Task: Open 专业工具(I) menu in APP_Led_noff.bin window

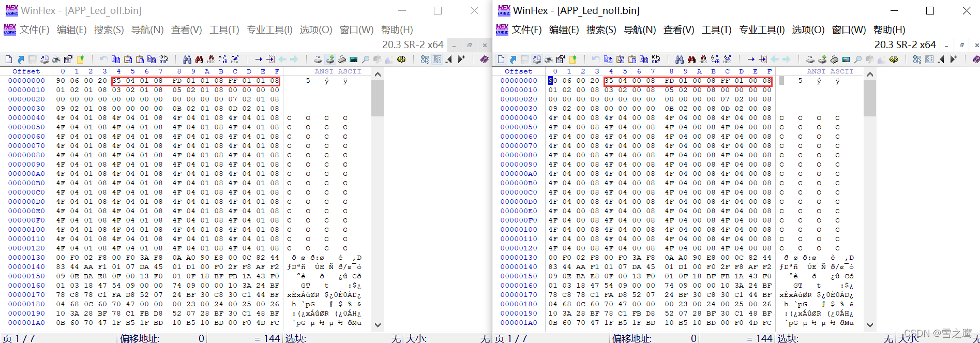Action: pyautogui.click(x=762, y=29)
